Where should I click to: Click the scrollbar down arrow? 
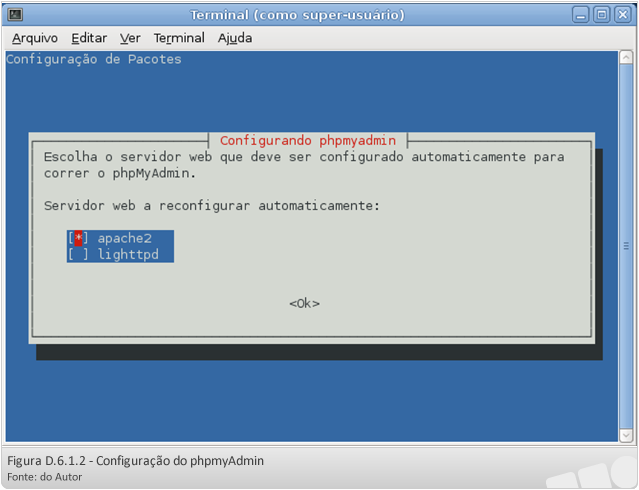point(626,435)
